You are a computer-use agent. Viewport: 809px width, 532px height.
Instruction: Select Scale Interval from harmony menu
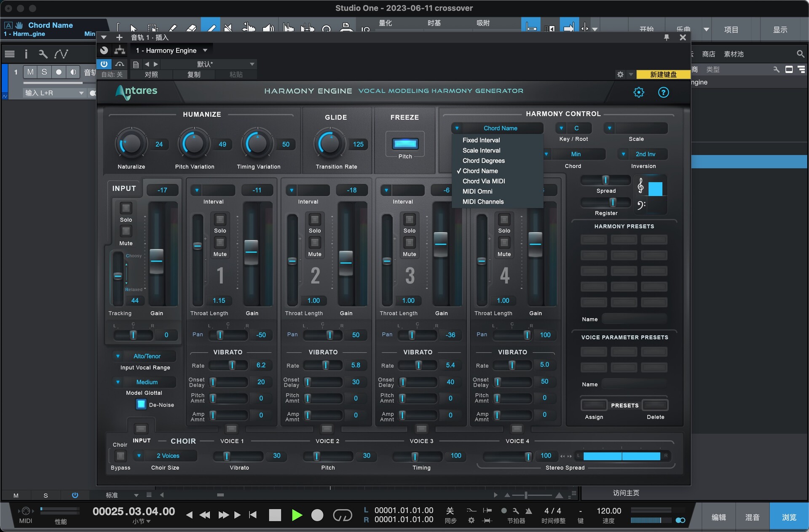[482, 150]
